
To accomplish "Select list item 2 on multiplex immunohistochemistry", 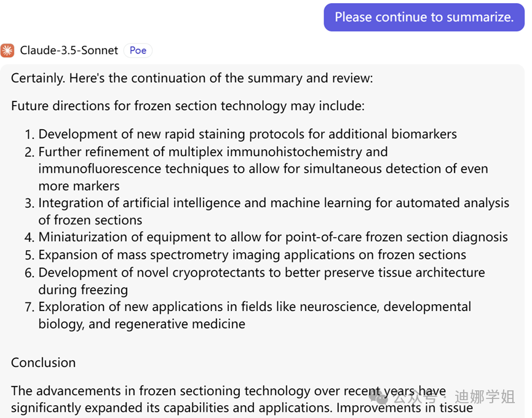I will coord(213,151).
